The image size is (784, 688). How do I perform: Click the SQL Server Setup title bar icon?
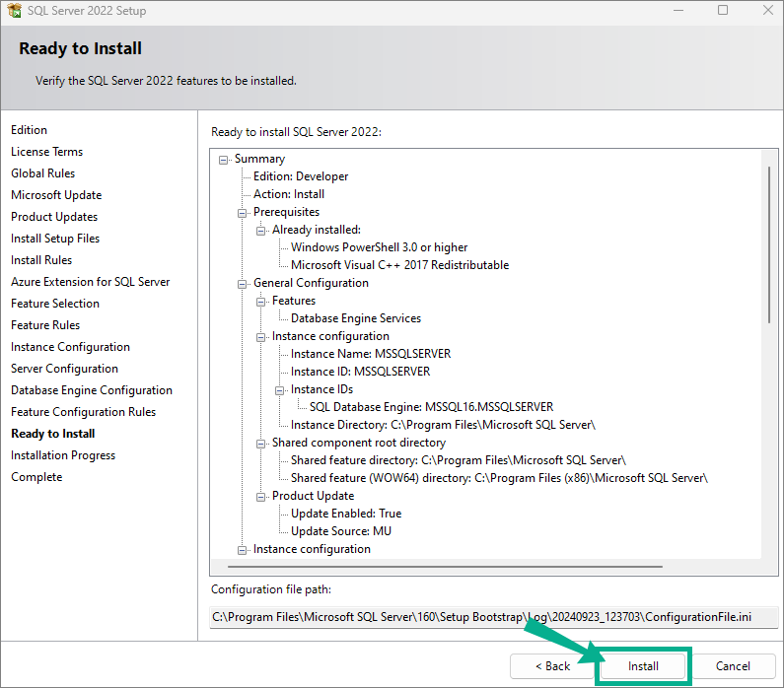coord(14,11)
